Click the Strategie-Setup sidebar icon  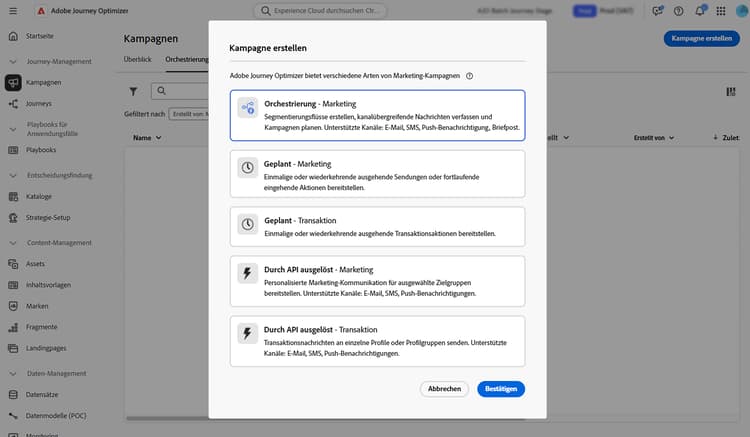(x=13, y=218)
